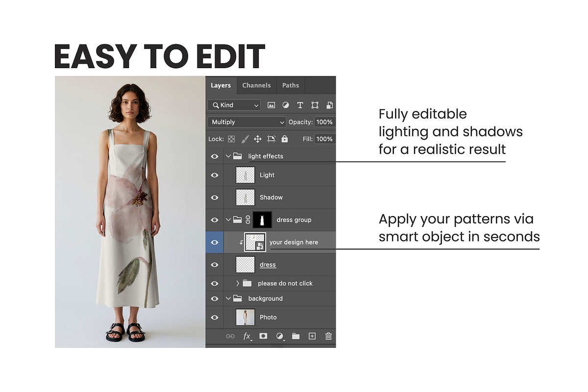Screen dimensions: 588x392
Task: Click clipping mask arrow on your design here
Action: coord(241,243)
